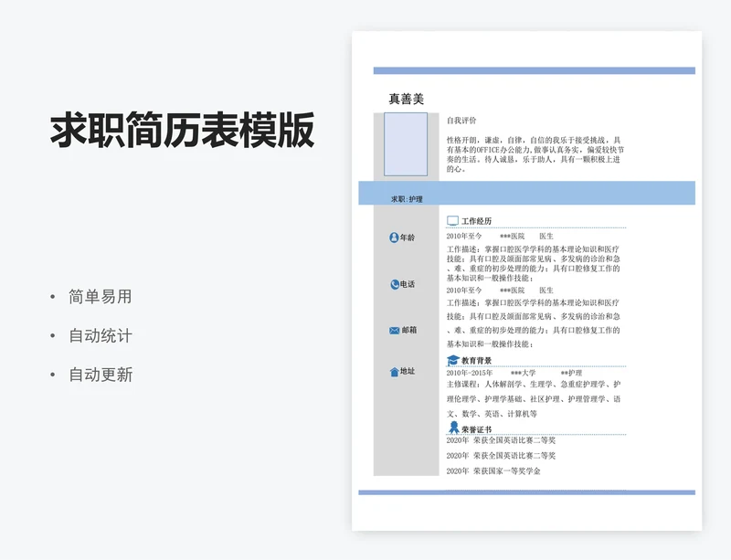Click the bullet text 自动统计
The image size is (731, 560).
point(101,335)
